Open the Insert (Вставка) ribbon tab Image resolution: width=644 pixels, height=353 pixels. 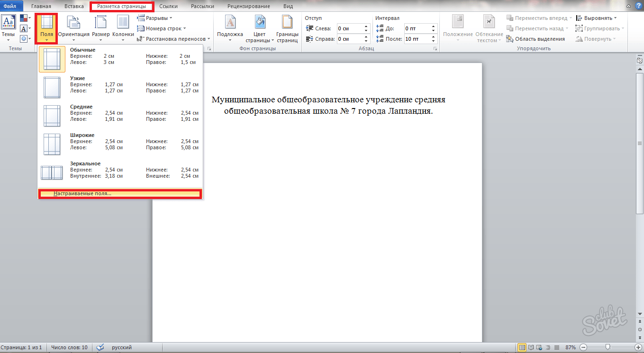(x=74, y=7)
